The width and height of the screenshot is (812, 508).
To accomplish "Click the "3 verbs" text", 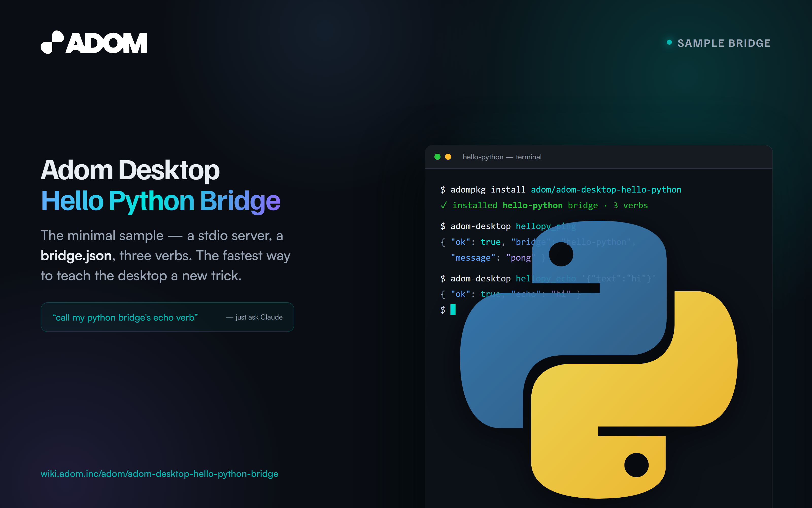I will (631, 205).
